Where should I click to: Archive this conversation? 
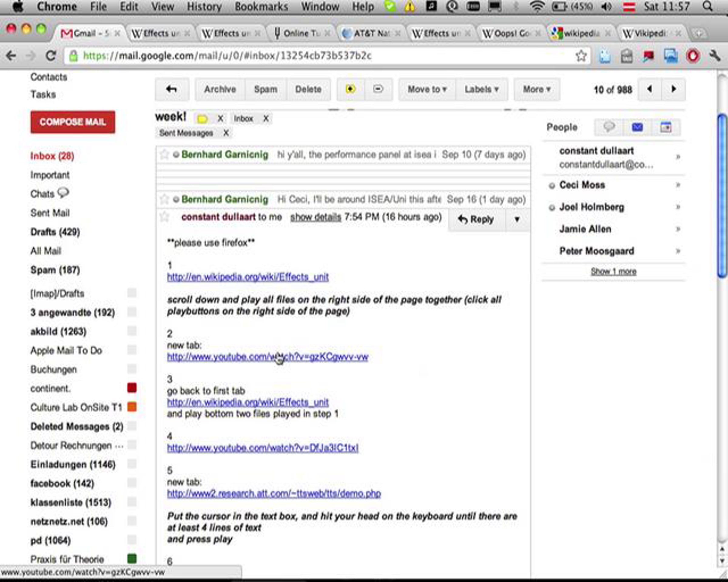[220, 89]
